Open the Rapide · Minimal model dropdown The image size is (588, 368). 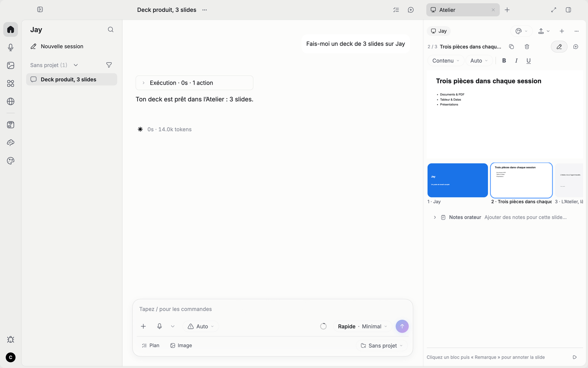tap(363, 326)
